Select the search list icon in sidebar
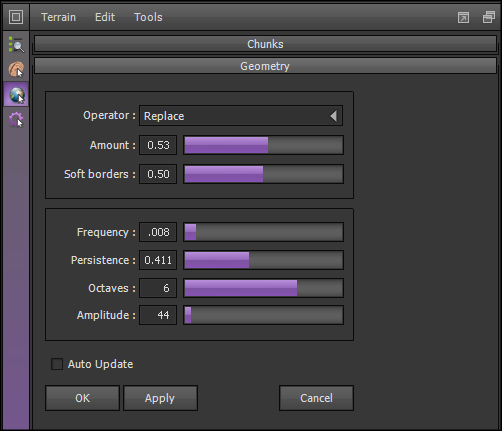The width and height of the screenshot is (502, 431). tap(16, 45)
